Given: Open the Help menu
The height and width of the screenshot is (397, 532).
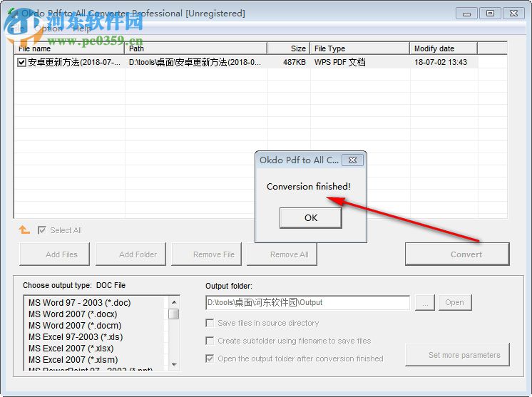Looking at the screenshot, I should pyautogui.click(x=82, y=29).
